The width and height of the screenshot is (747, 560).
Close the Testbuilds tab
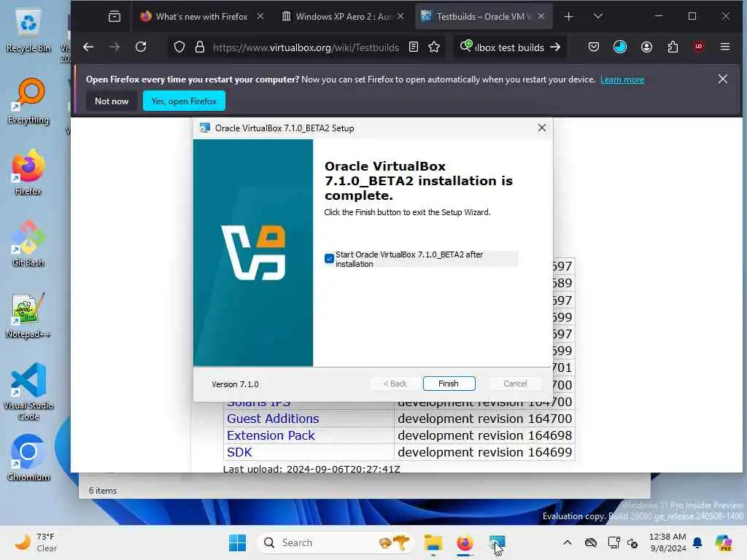point(541,16)
